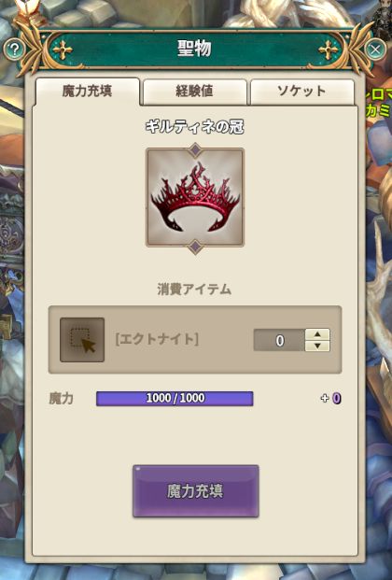Image resolution: width=392 pixels, height=580 pixels.
Task: Click the purple 魔力充填 button
Action: point(196,491)
